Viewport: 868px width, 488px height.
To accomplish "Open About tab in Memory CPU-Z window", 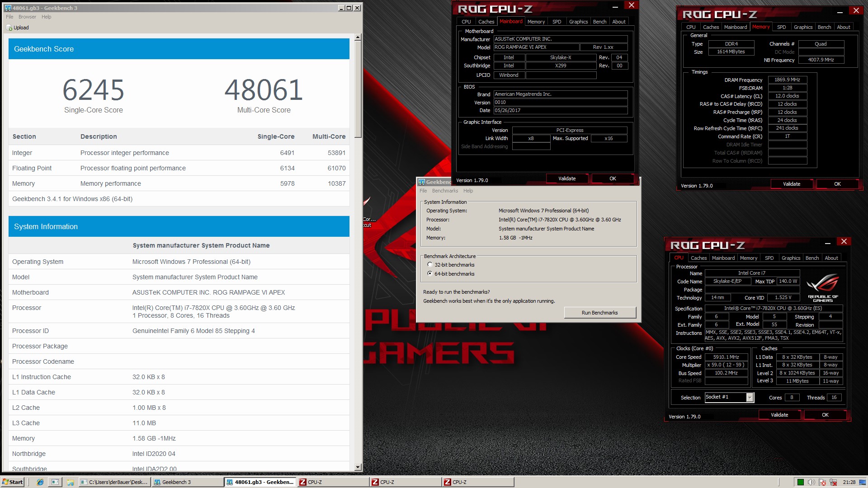I will (843, 27).
